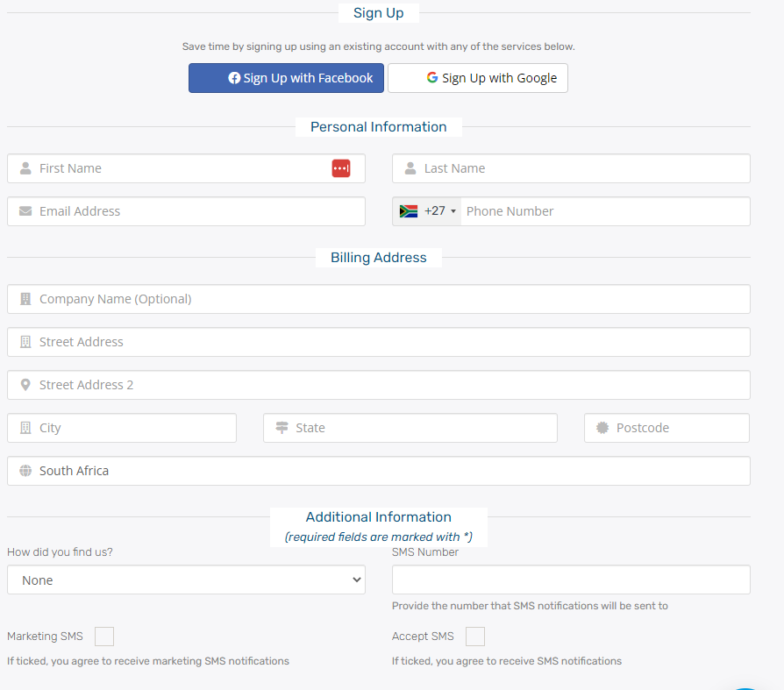
Task: Click the Accept SMS label
Action: [423, 636]
